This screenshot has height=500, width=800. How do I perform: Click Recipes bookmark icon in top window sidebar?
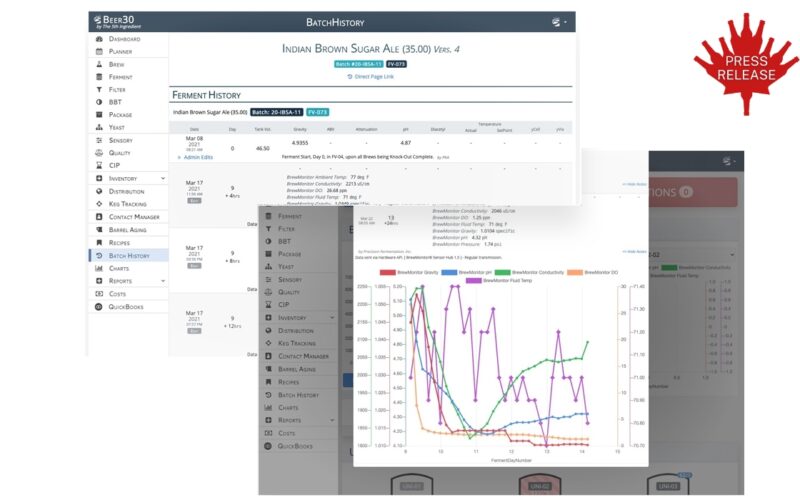point(99,243)
